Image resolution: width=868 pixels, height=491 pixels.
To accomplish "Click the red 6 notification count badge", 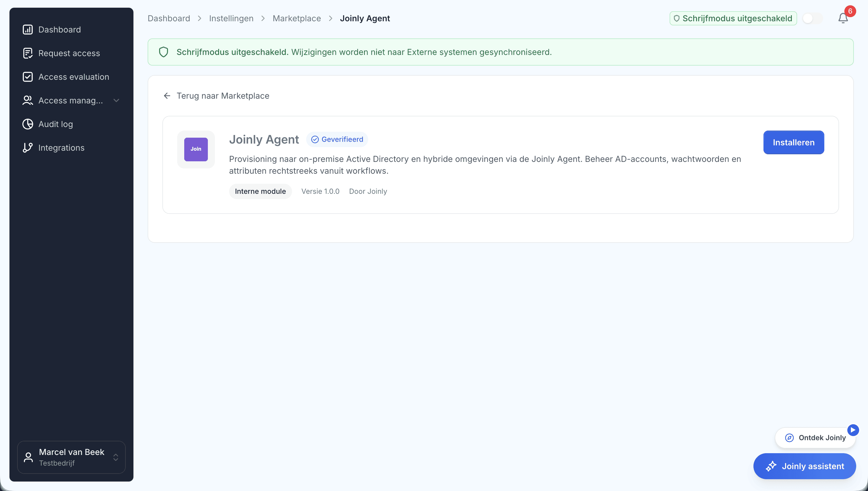I will click(850, 11).
